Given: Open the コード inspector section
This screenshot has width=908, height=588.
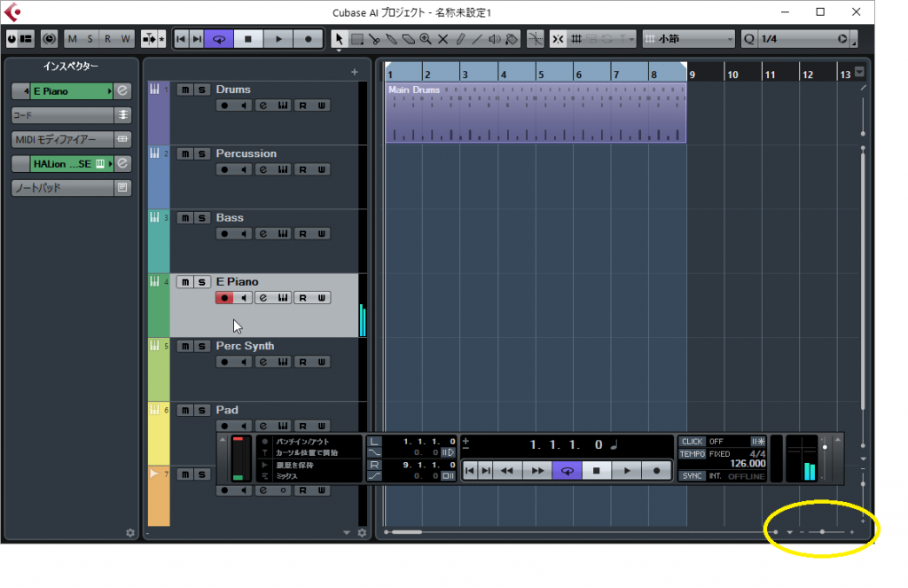Looking at the screenshot, I should tap(63, 115).
